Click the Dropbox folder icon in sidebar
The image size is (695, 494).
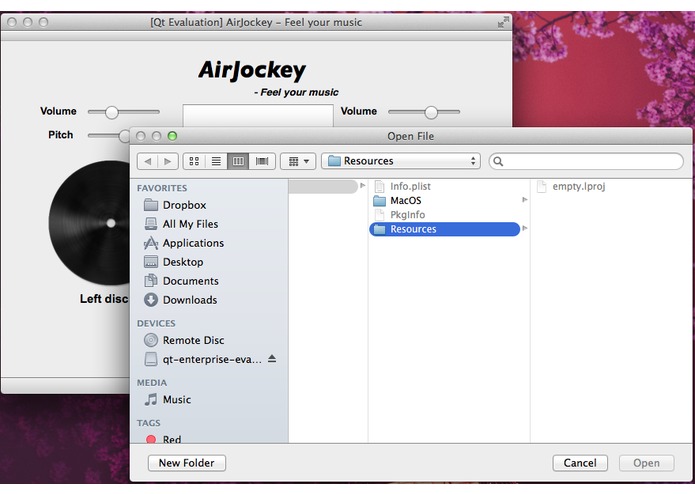tap(151, 205)
